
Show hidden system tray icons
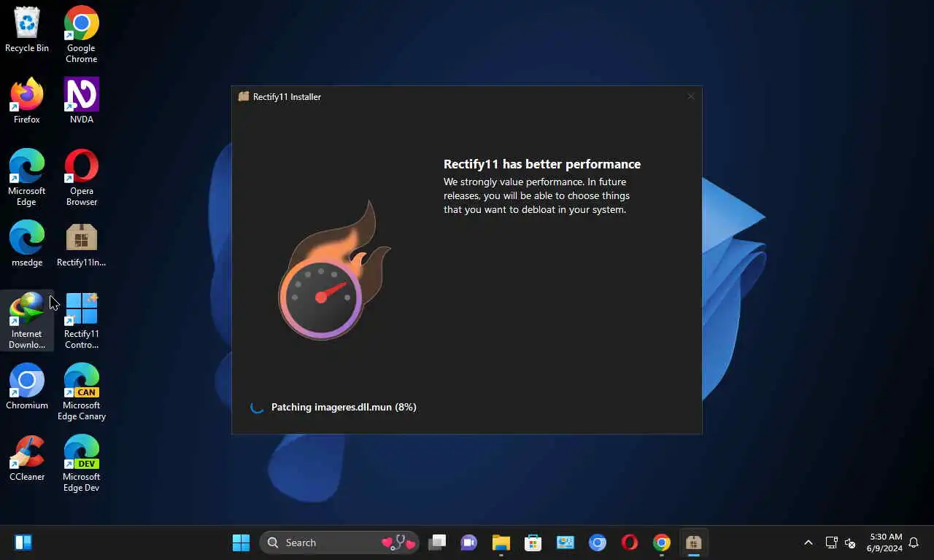click(808, 542)
